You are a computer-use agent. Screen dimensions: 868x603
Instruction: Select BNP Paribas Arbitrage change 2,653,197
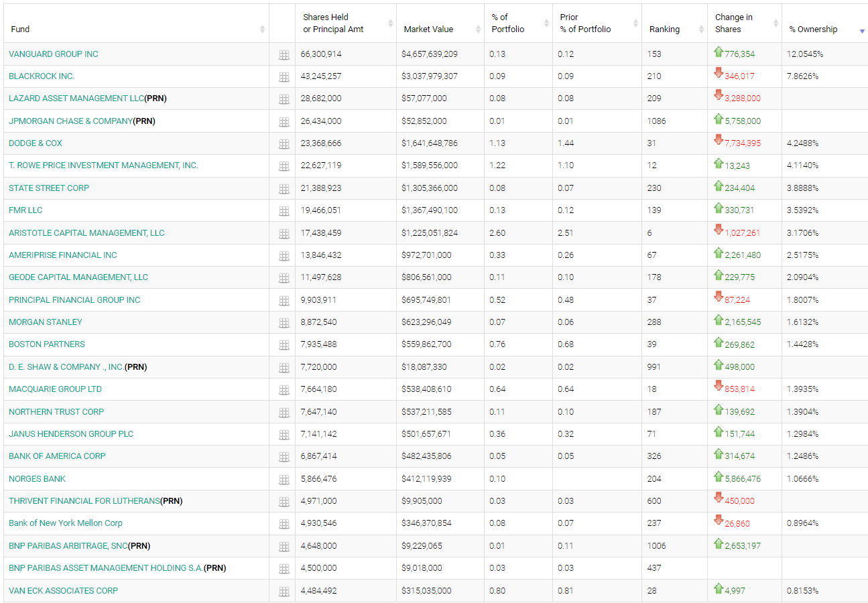pos(743,546)
